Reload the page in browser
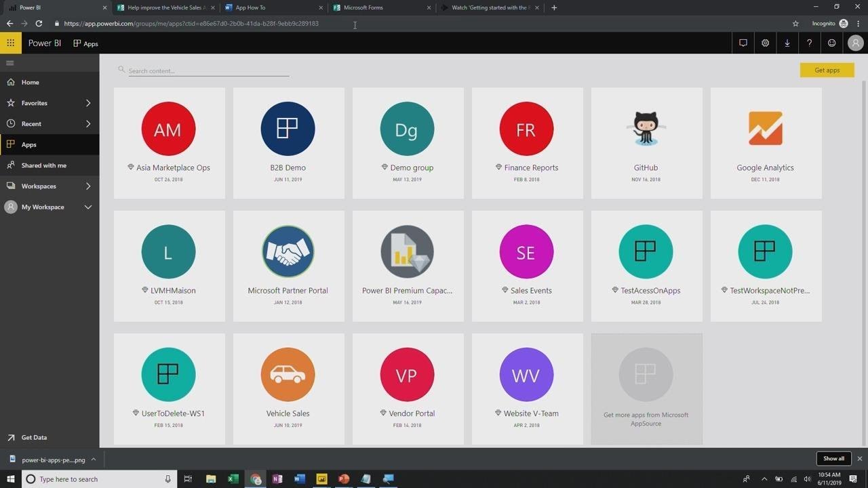This screenshot has width=868, height=488. [39, 23]
